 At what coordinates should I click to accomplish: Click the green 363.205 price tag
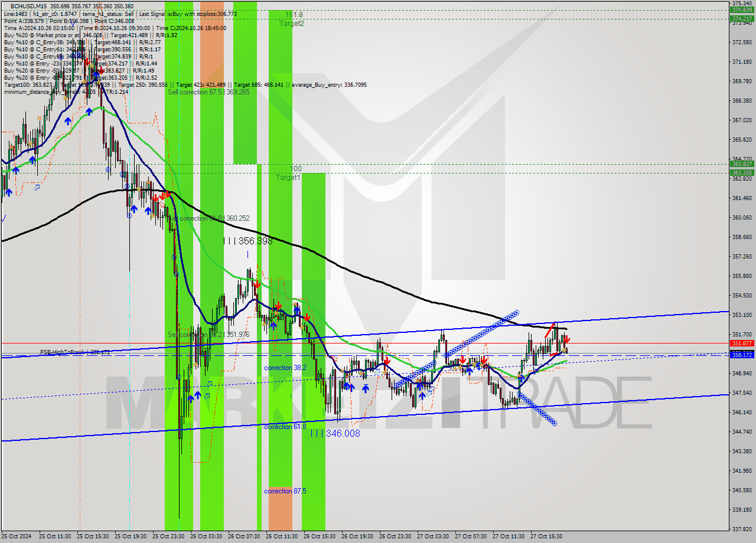(742, 172)
